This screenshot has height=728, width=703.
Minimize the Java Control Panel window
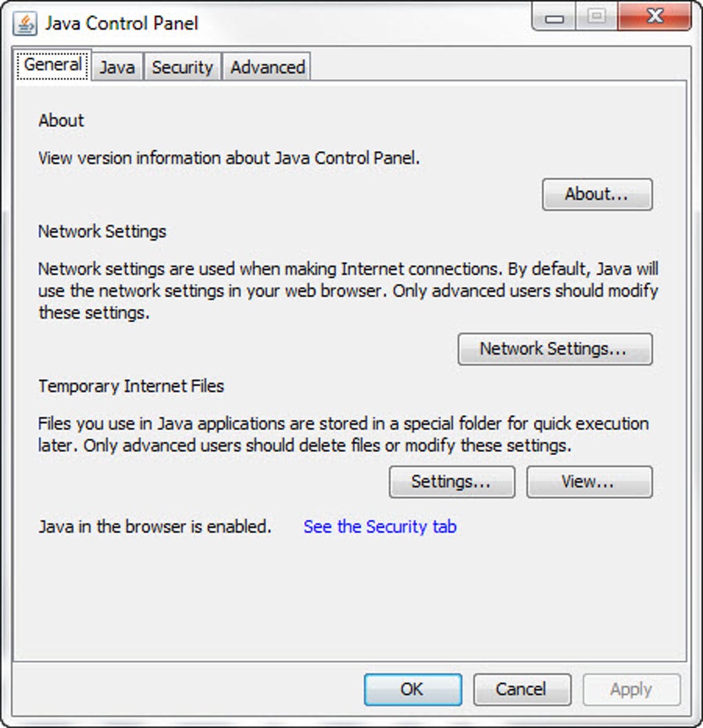pos(554,17)
